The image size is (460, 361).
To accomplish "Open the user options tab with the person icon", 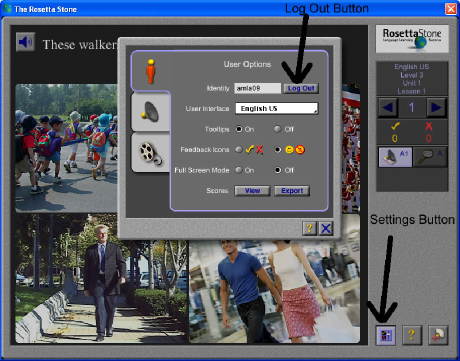I will coord(151,71).
